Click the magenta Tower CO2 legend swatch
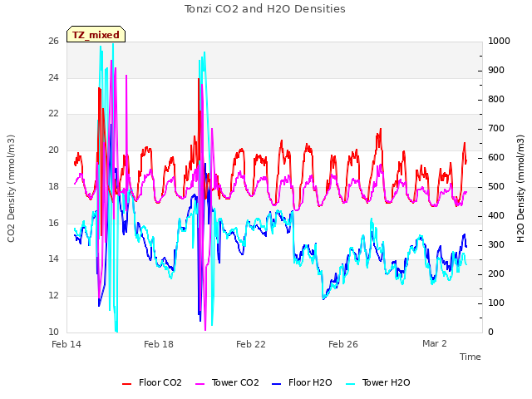This screenshot has height=399, width=532. pos(200,384)
